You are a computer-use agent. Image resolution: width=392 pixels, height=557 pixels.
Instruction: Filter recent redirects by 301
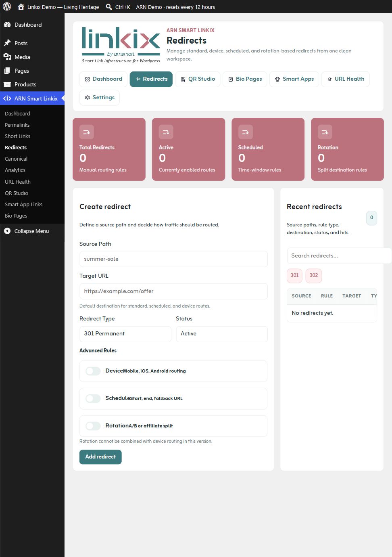tap(294, 275)
